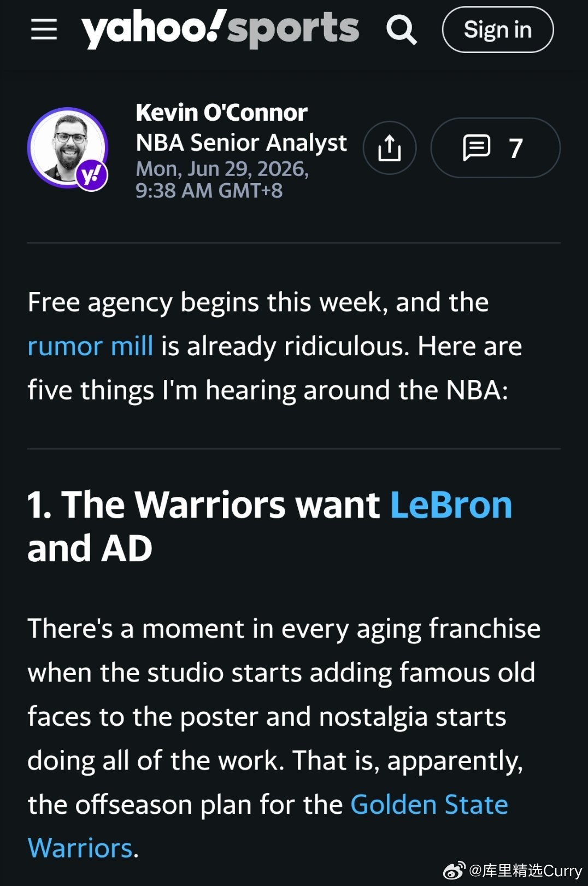Open comments via speech bubble icon
The height and width of the screenshot is (886, 588).
click(477, 148)
